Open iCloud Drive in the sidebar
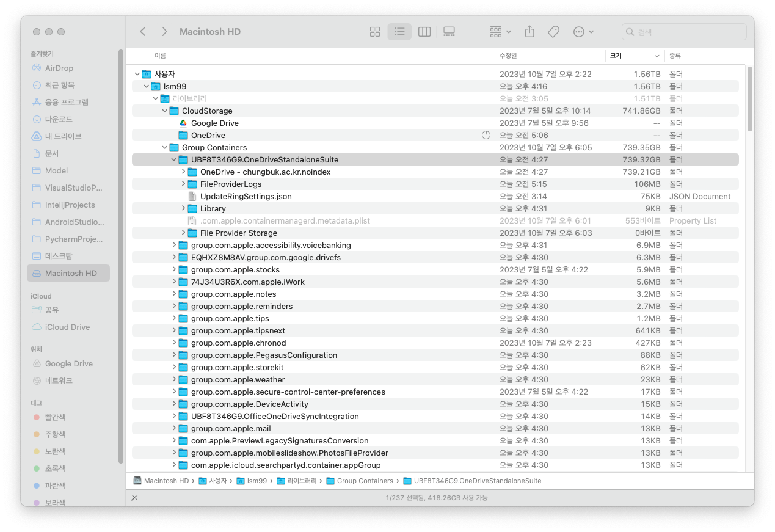Image resolution: width=775 pixels, height=532 pixels. pyautogui.click(x=67, y=327)
